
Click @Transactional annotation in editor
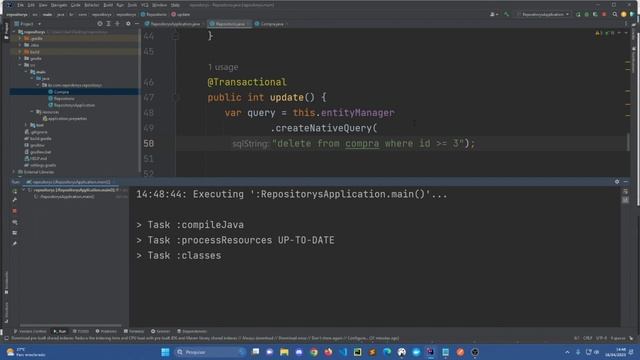247,82
